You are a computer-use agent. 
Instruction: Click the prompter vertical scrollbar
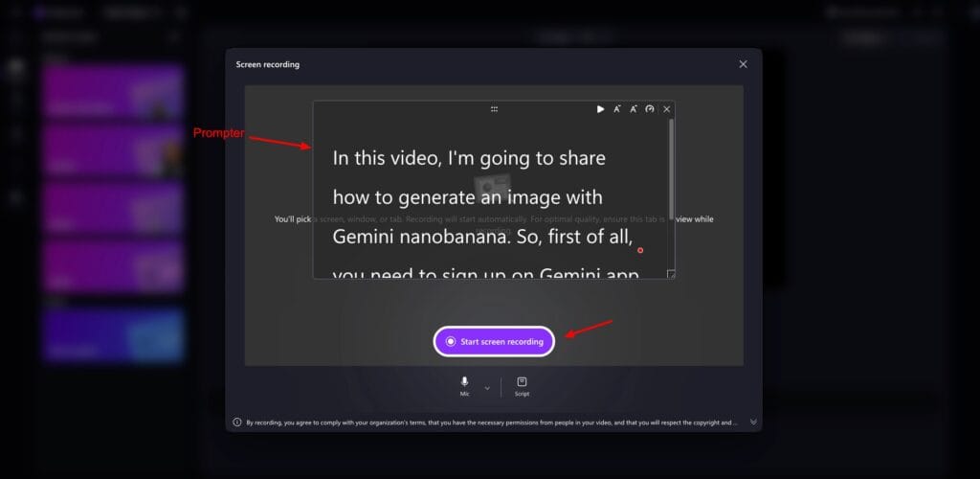point(671,168)
